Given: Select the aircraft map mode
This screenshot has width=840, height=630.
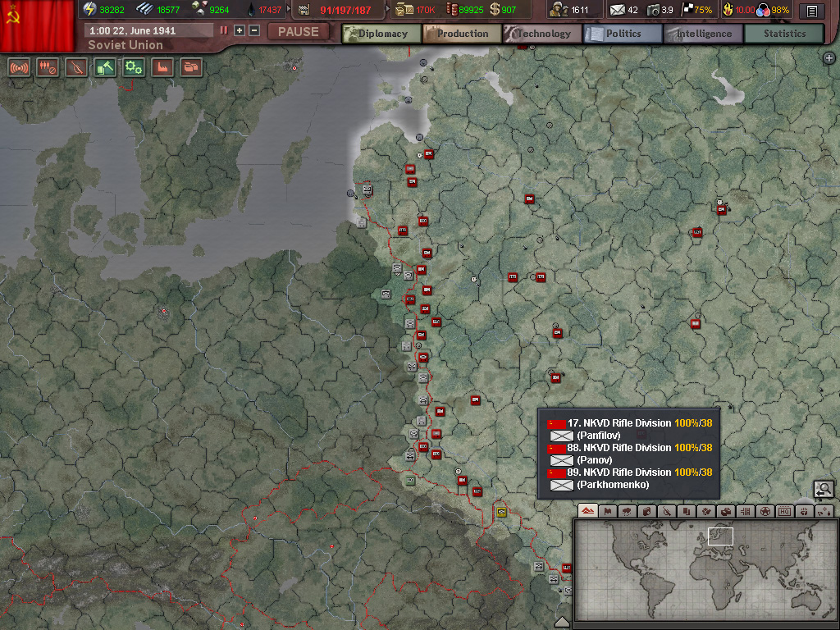Looking at the screenshot, I should pos(706,511).
